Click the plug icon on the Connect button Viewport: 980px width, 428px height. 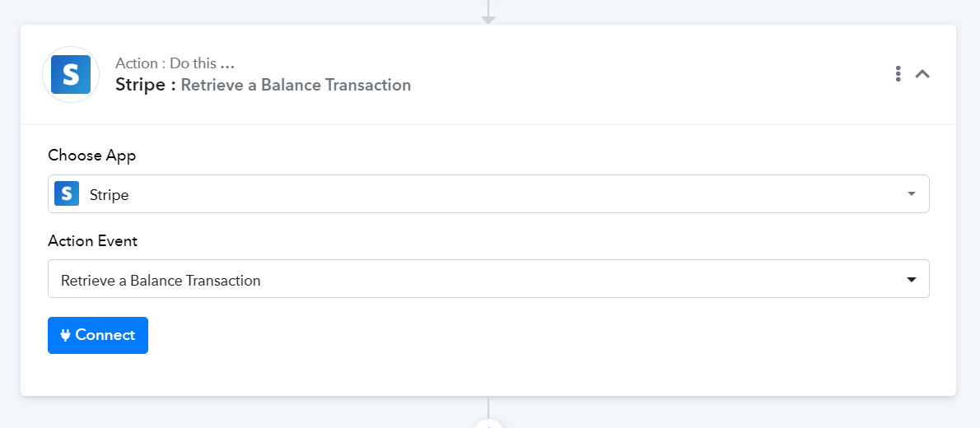coord(66,335)
